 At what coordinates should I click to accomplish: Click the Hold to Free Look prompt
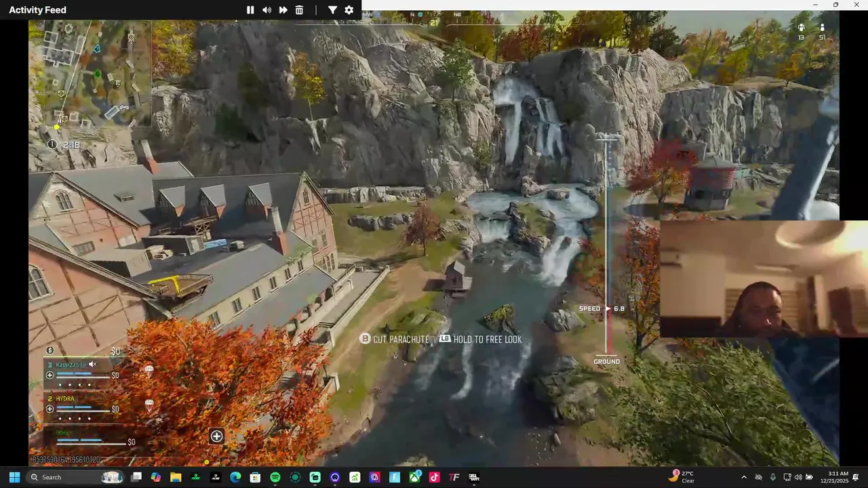click(480, 339)
